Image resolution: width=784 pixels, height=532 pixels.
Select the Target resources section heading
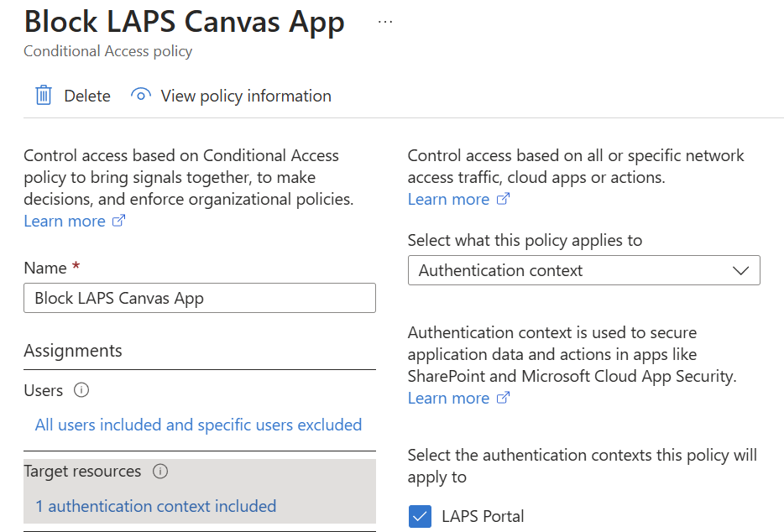tap(82, 472)
